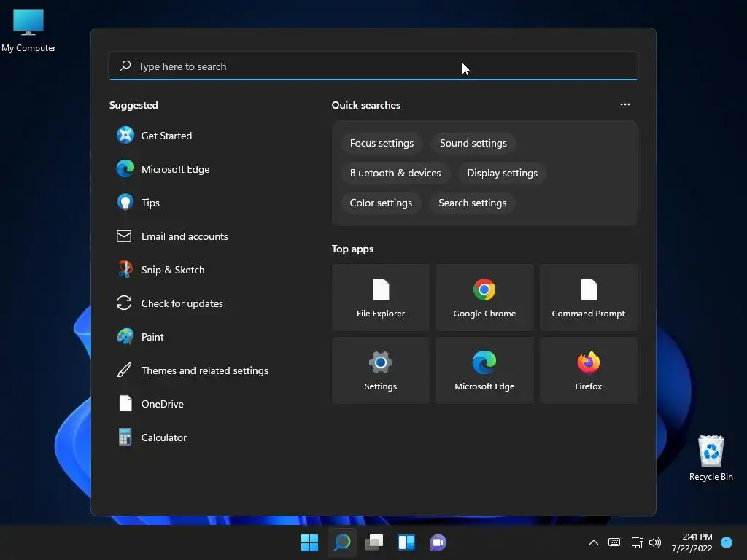Viewport: 747px width, 560px height.
Task: Click the Windows Start button on taskbar
Action: [x=309, y=542]
